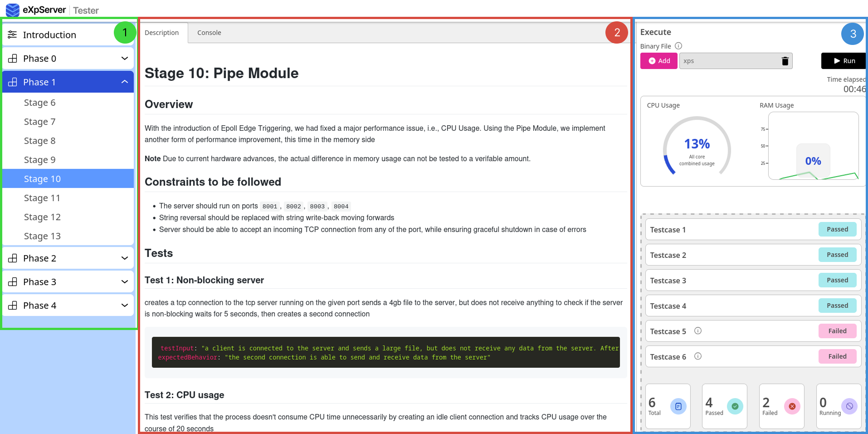Click the info icon next to Testcase 6
The image size is (868, 434).
click(698, 356)
